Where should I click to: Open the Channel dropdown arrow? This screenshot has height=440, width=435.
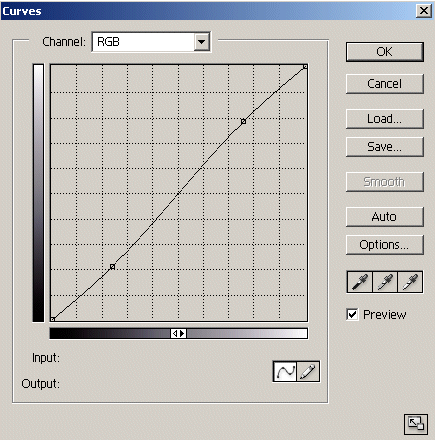201,42
